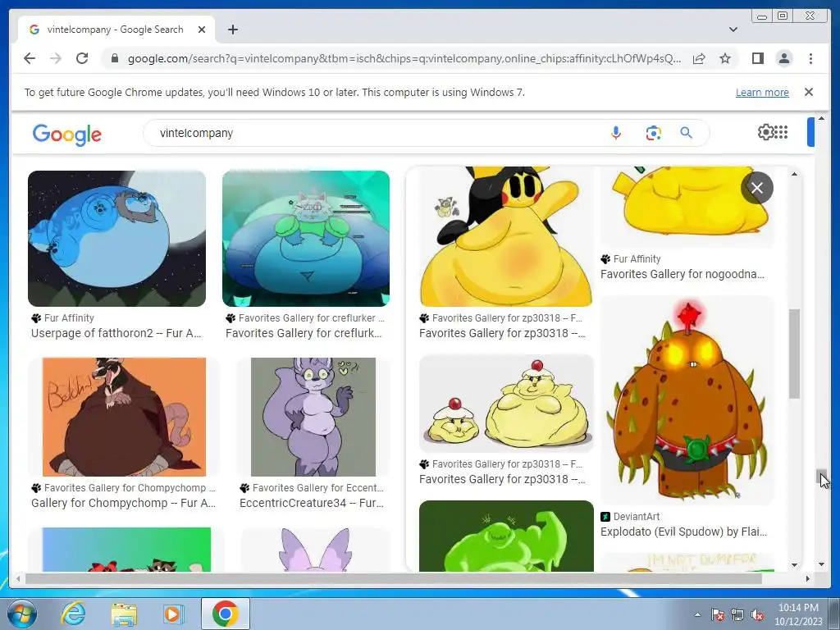The height and width of the screenshot is (630, 840).
Task: Open orange background Belch drawing thumbnail
Action: coord(124,417)
